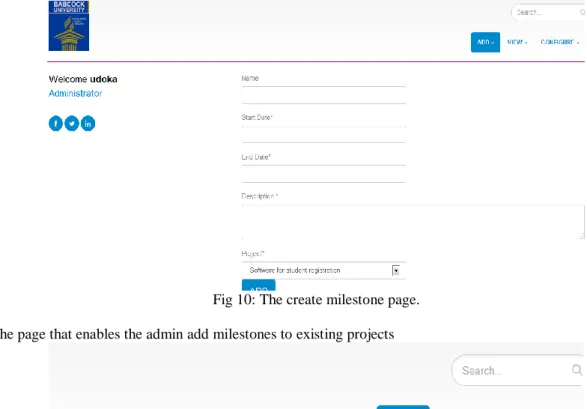The width and height of the screenshot is (587, 409).
Task: Expand the Project select dropdown
Action: pos(323,270)
